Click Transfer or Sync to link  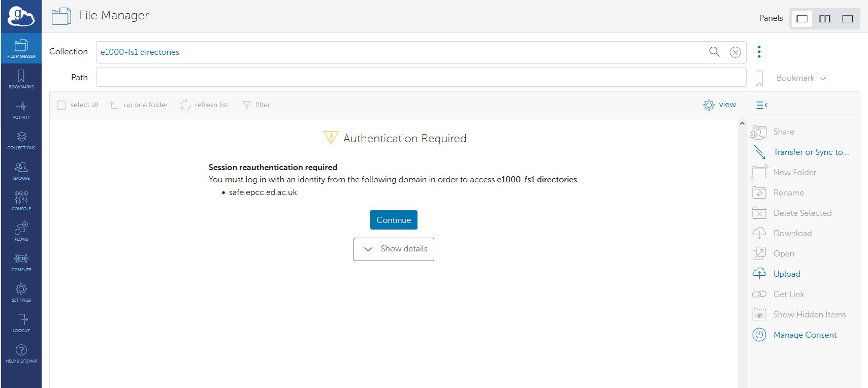point(811,152)
